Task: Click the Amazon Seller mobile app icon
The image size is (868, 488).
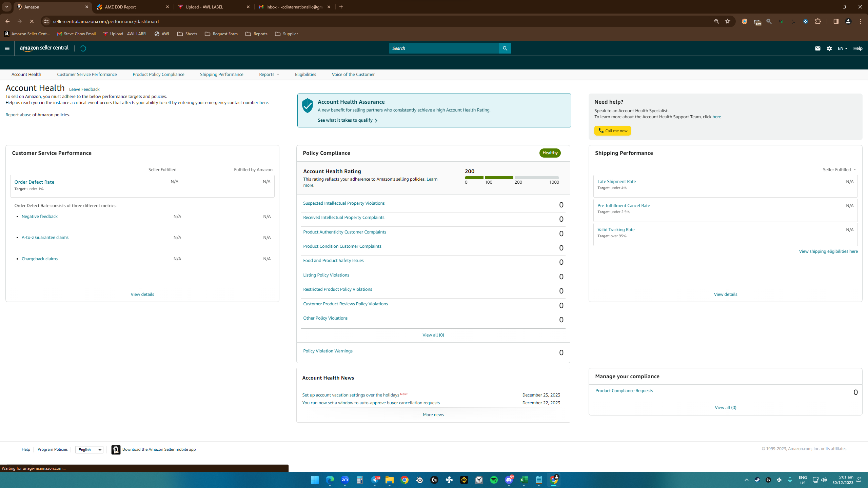Action: 116,449
